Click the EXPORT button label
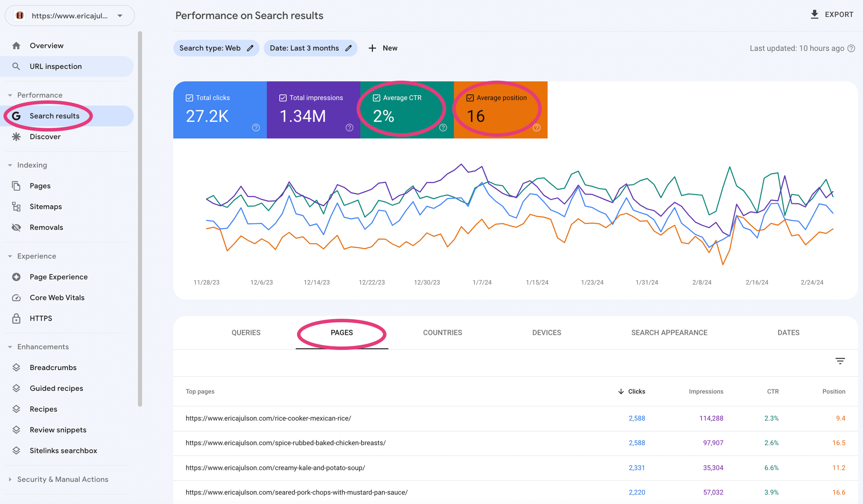This screenshot has width=863, height=504. click(x=839, y=14)
